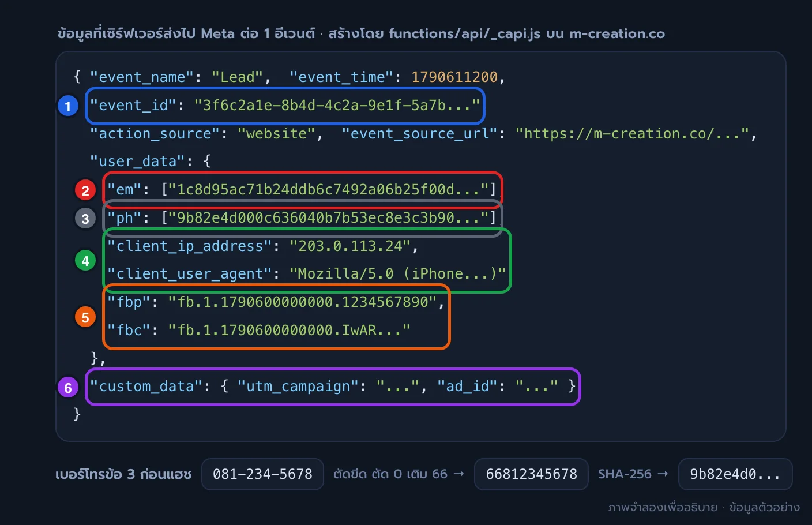Select the hash "1c8d95ac71b24ddb6c7492a06b25f00d..."
Viewport: 812px width, 525px height.
tap(329, 190)
